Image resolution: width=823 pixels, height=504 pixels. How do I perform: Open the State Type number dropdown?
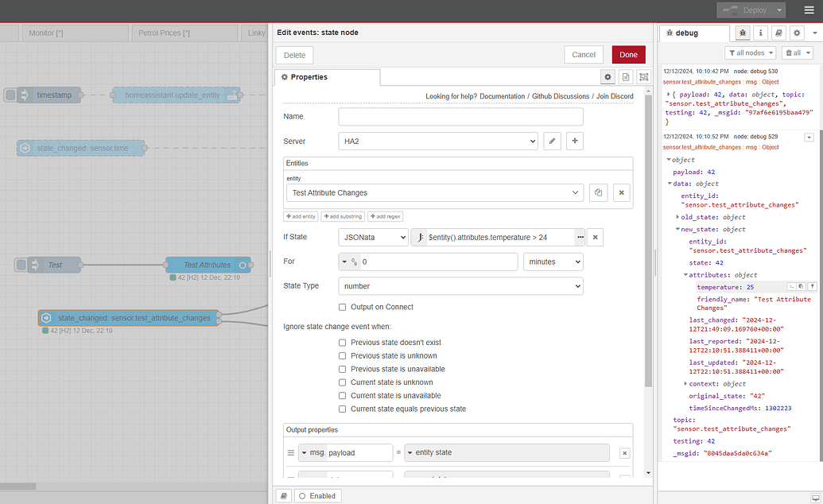[460, 285]
